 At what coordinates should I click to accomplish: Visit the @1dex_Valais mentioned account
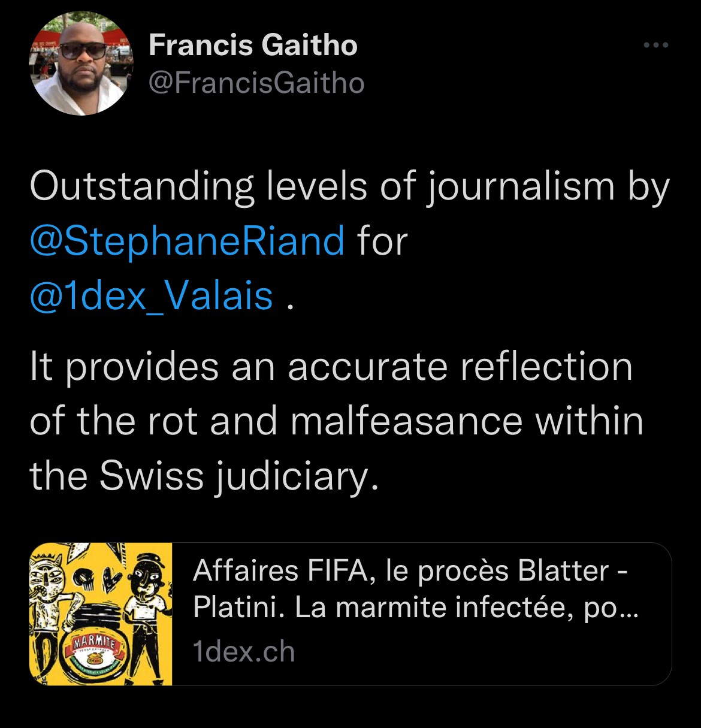[152, 295]
